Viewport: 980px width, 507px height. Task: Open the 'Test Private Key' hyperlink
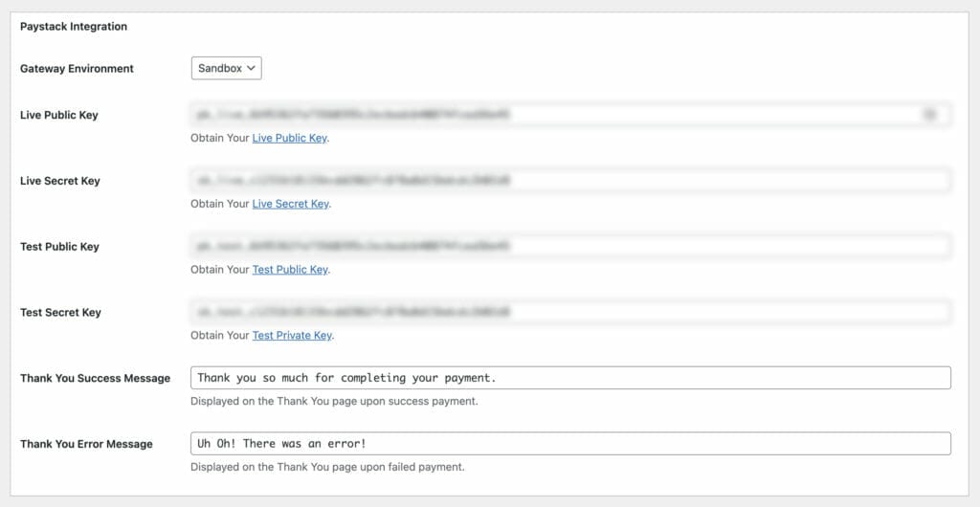292,336
